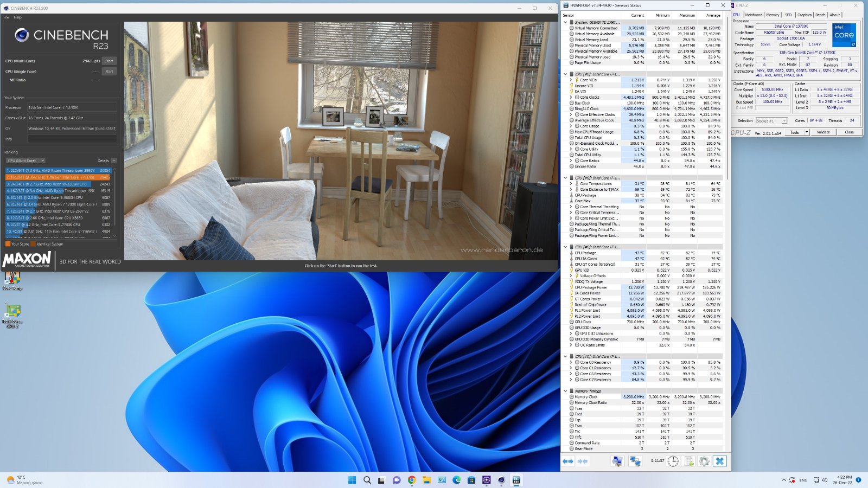The width and height of the screenshot is (868, 488).
Task: Click ENG language indicator in tray
Action: click(x=803, y=480)
